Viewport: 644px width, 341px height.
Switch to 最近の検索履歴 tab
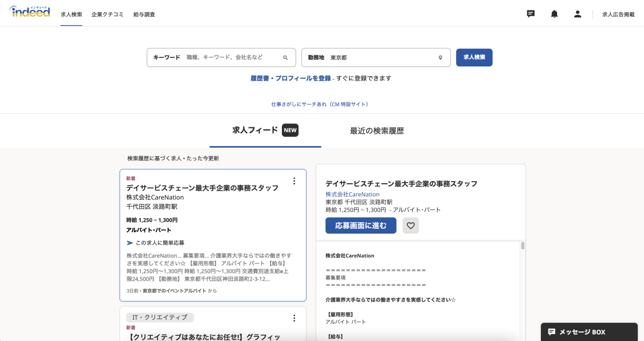tap(377, 131)
